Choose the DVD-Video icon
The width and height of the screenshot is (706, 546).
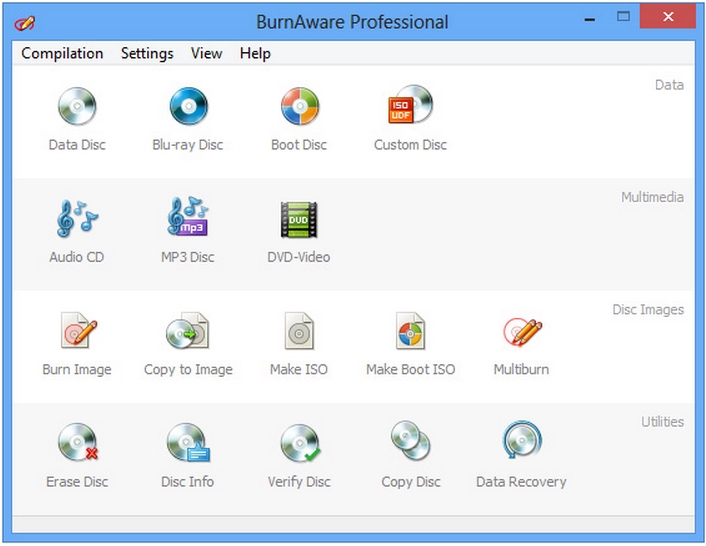[299, 219]
